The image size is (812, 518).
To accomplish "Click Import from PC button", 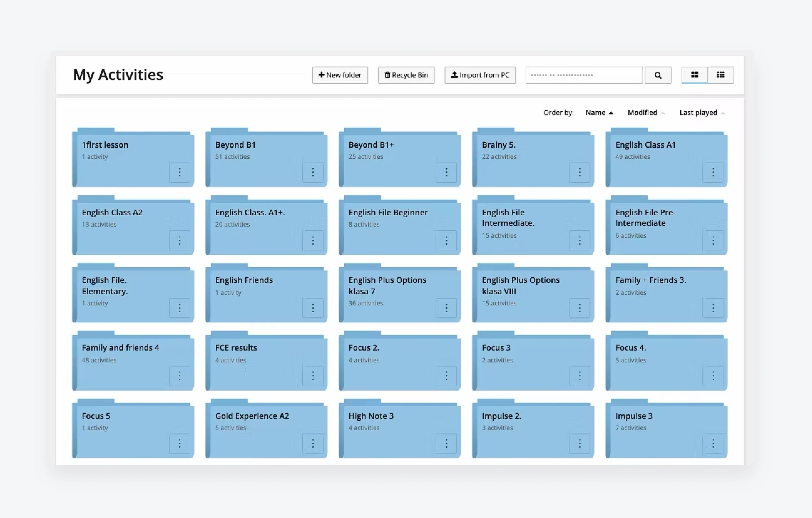I will pos(480,75).
